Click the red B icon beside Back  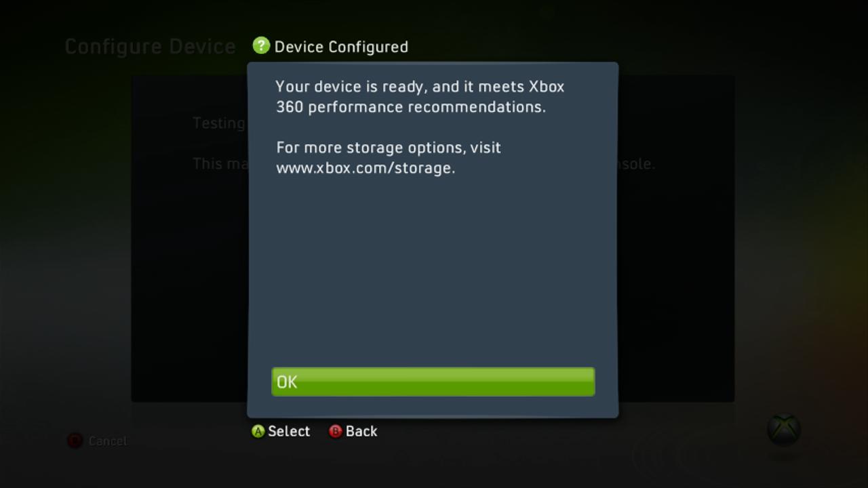pyautogui.click(x=335, y=432)
